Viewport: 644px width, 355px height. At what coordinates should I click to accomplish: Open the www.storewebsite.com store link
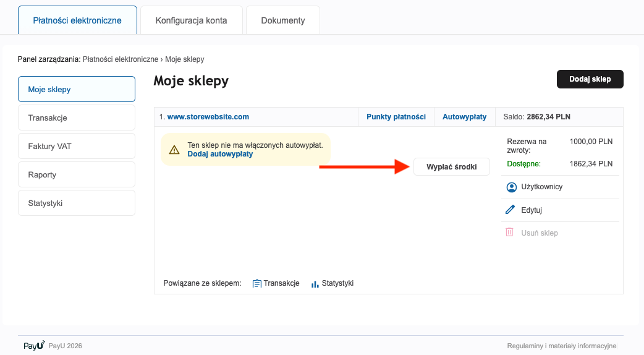pos(208,116)
